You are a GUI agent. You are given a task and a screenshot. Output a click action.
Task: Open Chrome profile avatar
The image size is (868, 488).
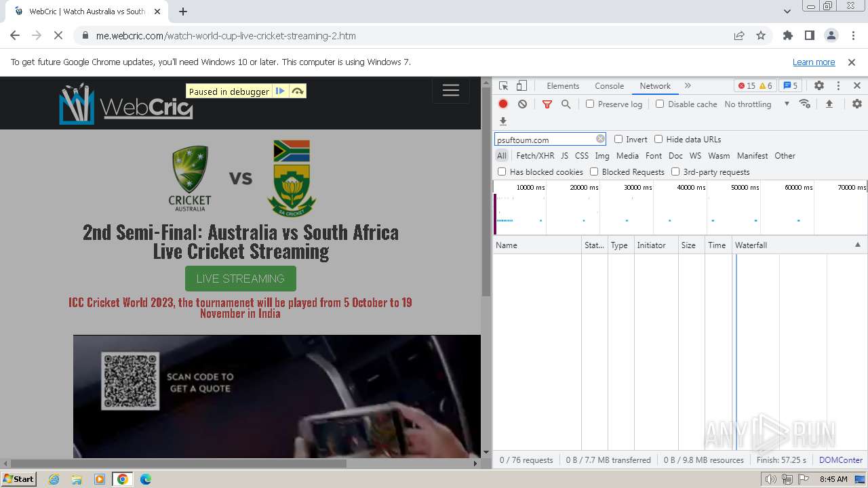click(x=831, y=36)
